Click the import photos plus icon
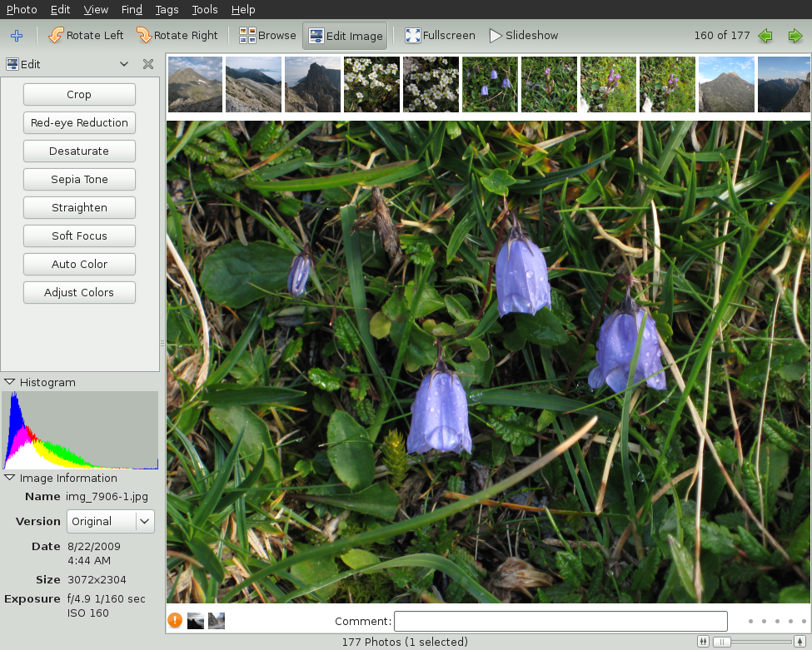This screenshot has height=650, width=812. click(x=17, y=36)
